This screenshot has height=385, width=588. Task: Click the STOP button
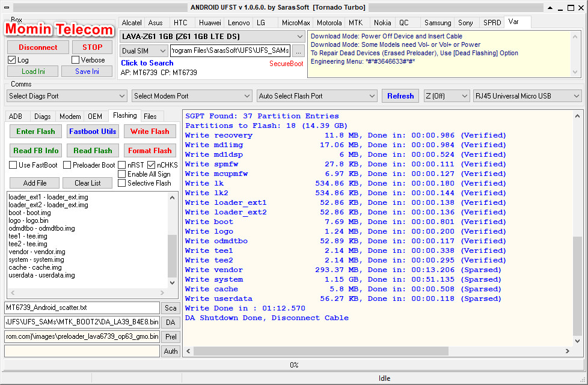tap(92, 47)
